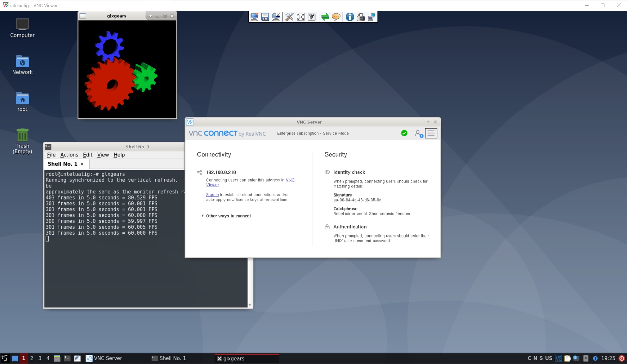Click the catchphrase Rebel mirror penal text

(x=371, y=214)
